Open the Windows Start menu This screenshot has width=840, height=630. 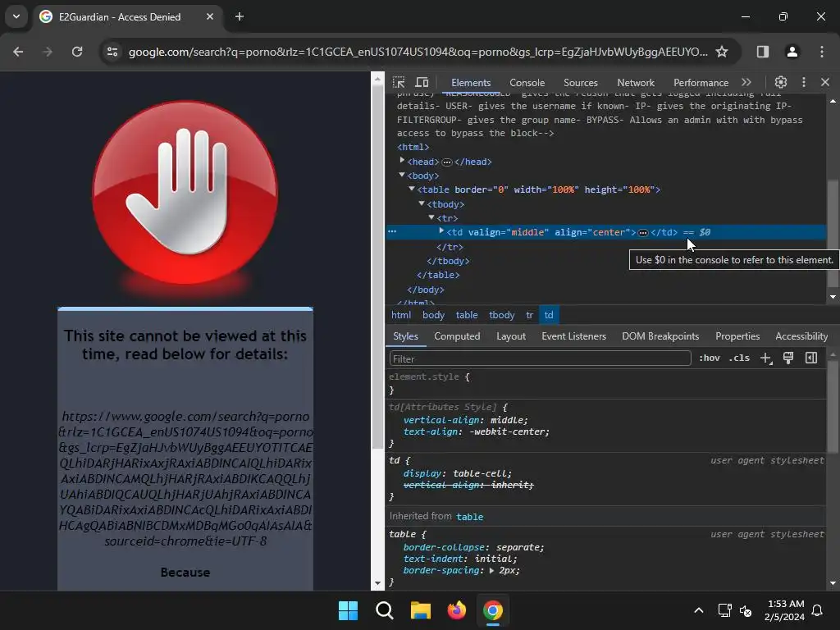(x=348, y=610)
